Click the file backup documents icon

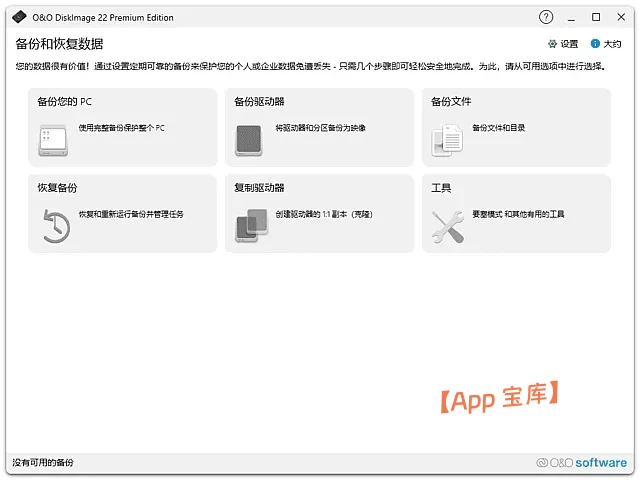(x=446, y=140)
